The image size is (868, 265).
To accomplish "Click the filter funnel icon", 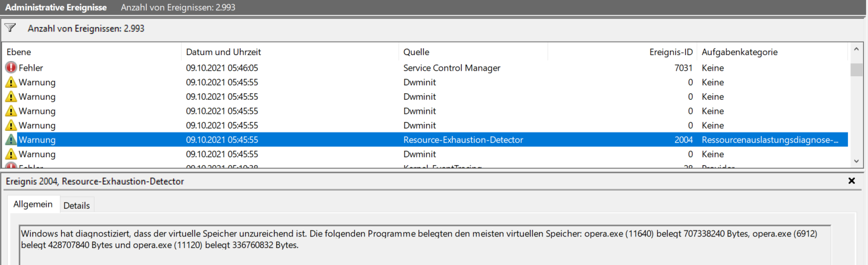I will coord(10,28).
